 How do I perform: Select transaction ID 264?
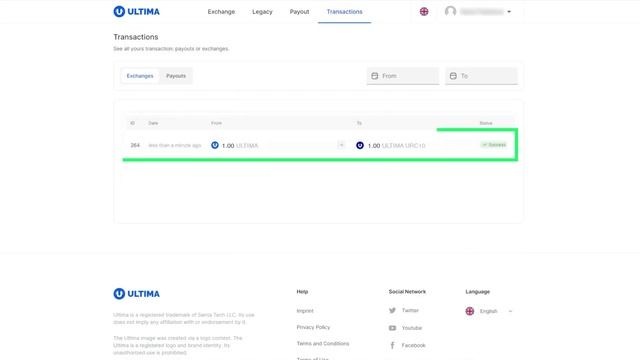coord(135,145)
